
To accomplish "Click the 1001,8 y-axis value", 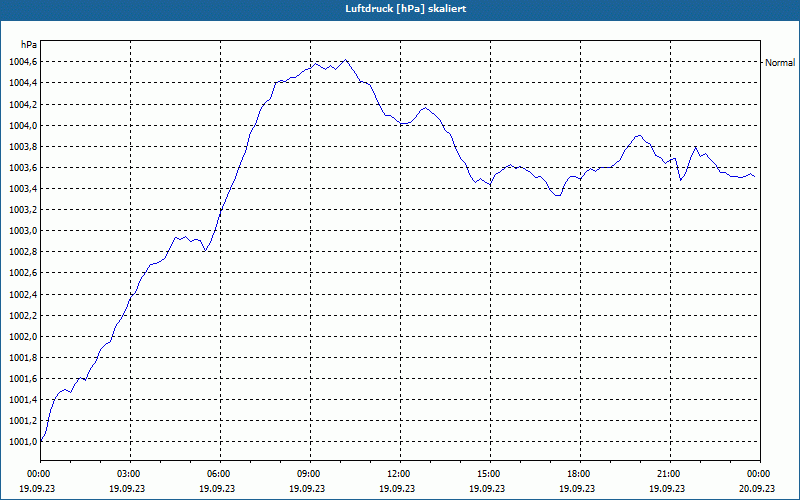I will pos(22,358).
